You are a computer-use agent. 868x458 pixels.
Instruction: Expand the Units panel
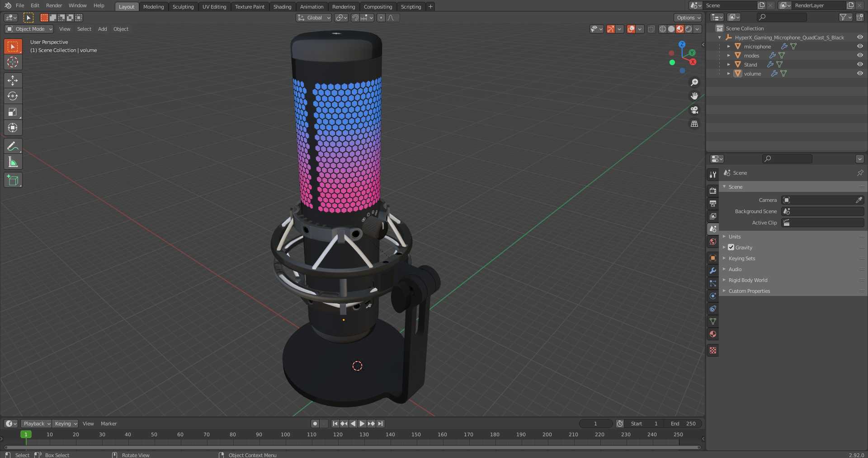(x=734, y=236)
